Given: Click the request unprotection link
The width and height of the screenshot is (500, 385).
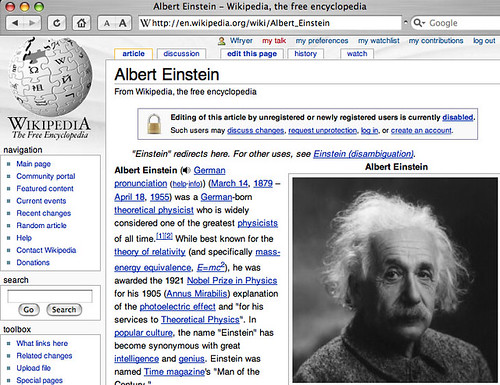Looking at the screenshot, I should (x=322, y=130).
